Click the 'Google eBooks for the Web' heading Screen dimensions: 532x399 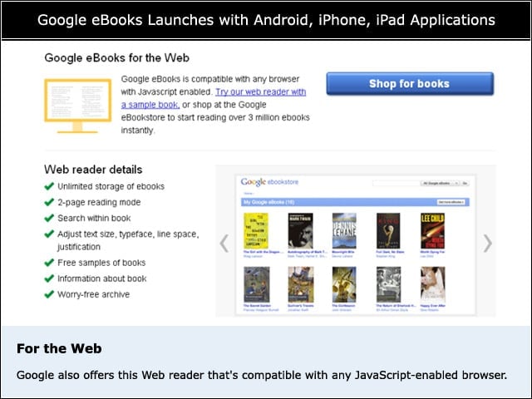pyautogui.click(x=116, y=57)
